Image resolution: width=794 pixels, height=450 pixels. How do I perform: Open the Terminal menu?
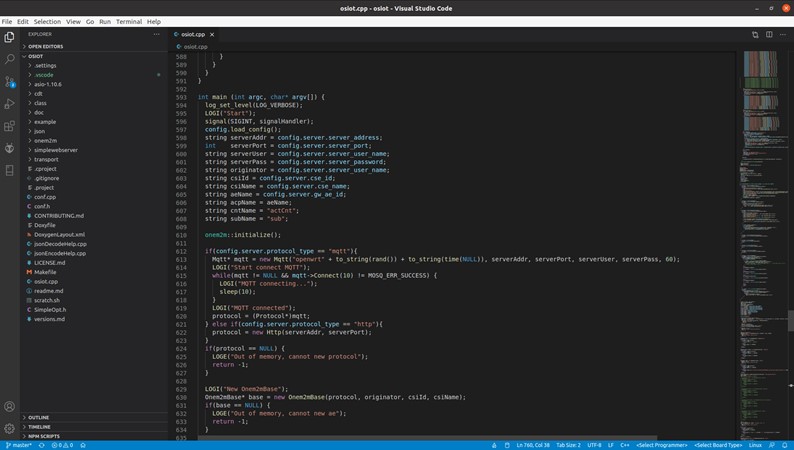coord(129,22)
